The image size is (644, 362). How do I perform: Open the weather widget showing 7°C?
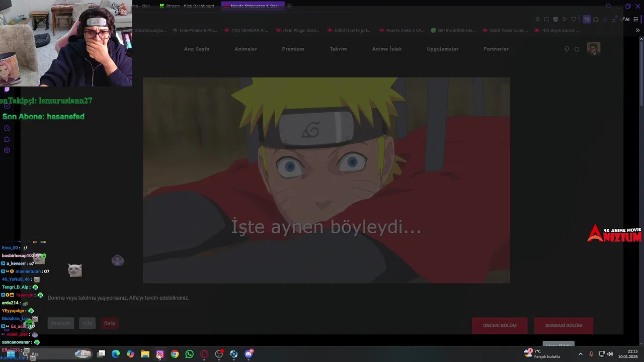pos(542,354)
